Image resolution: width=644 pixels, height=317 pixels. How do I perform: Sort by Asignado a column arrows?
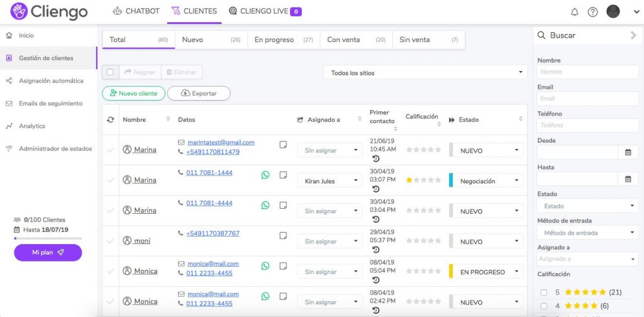[360, 119]
